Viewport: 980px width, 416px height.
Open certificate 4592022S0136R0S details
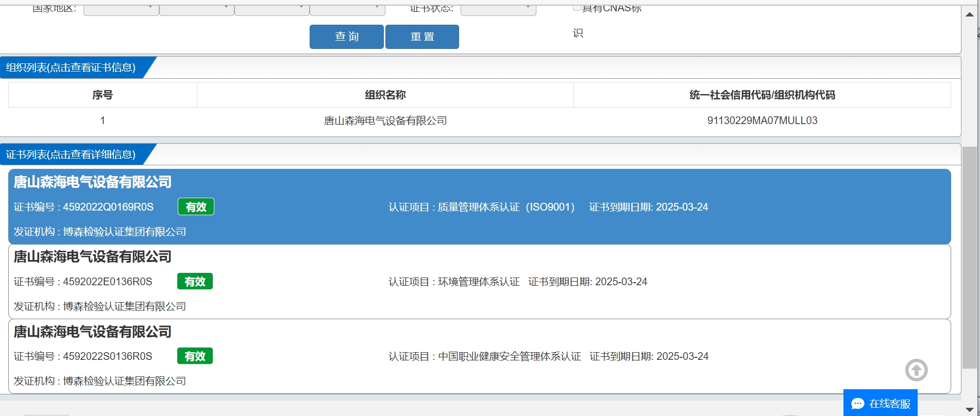(480, 356)
